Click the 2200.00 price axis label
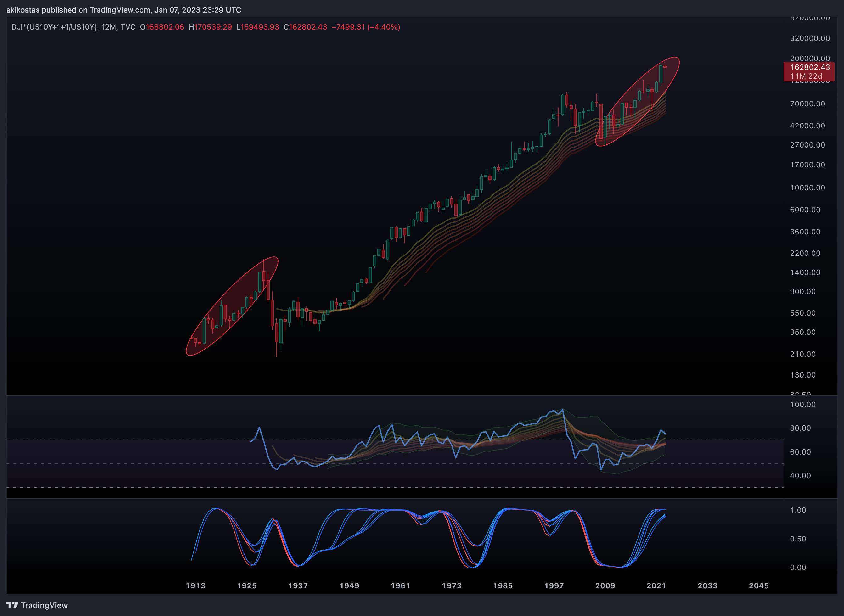The width and height of the screenshot is (844, 616). click(x=805, y=253)
